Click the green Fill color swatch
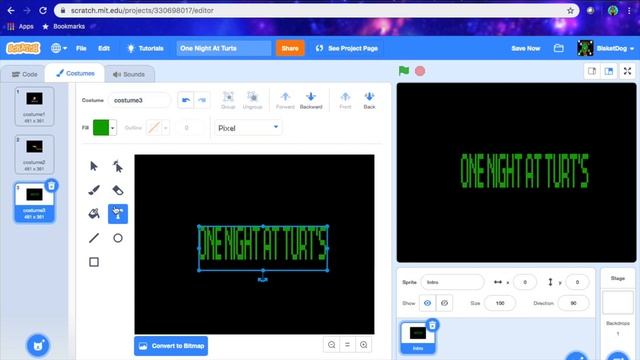The width and height of the screenshot is (640, 360). coord(101,128)
